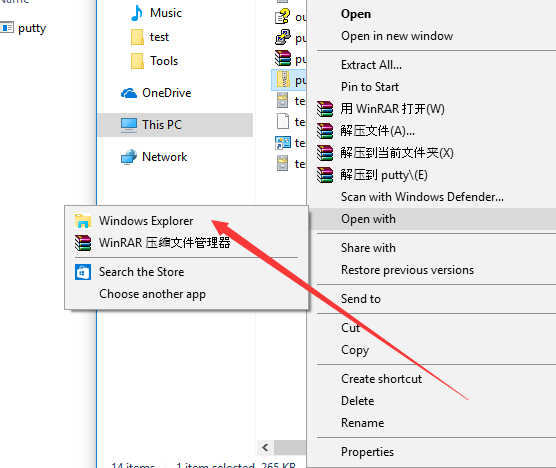Open the test folder in sidebar
The image size is (556, 468).
coord(150,37)
